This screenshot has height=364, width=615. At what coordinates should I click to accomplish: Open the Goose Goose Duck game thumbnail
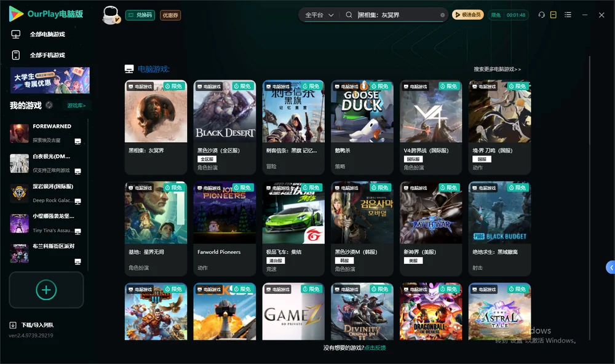[362, 111]
